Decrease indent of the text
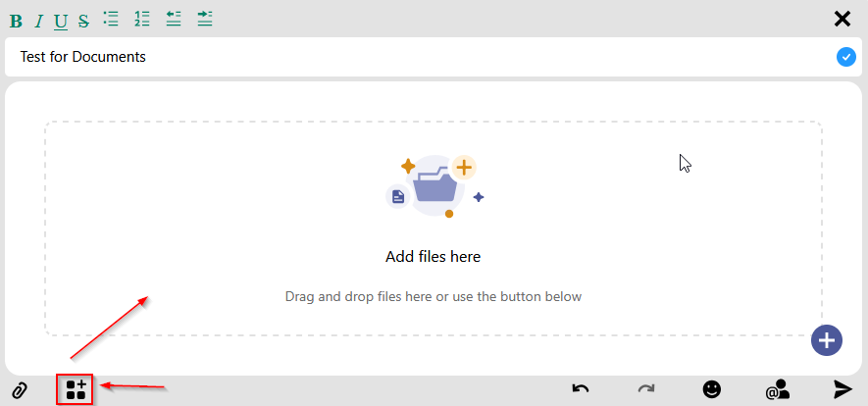Viewport: 868px width, 406px height. pyautogui.click(x=174, y=19)
